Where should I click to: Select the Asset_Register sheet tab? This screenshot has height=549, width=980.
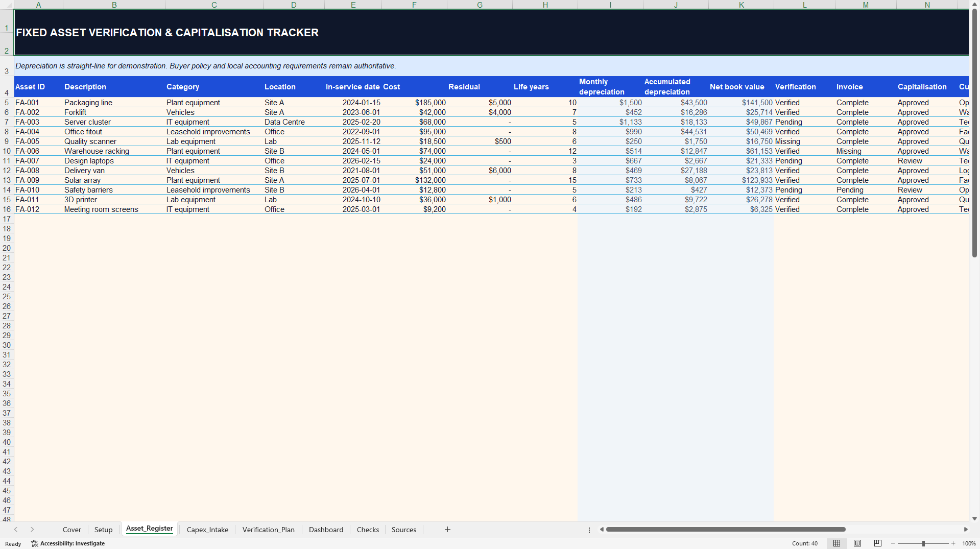tap(150, 529)
